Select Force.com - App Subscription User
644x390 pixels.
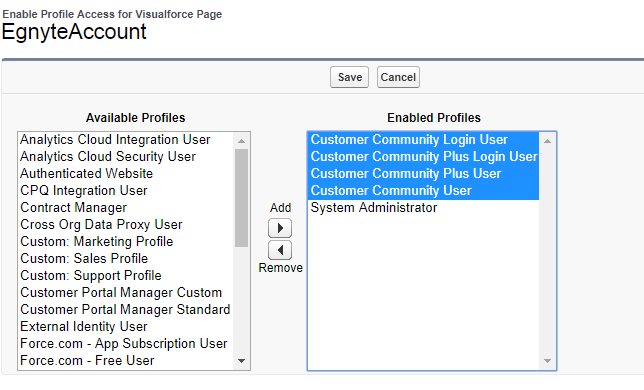126,344
